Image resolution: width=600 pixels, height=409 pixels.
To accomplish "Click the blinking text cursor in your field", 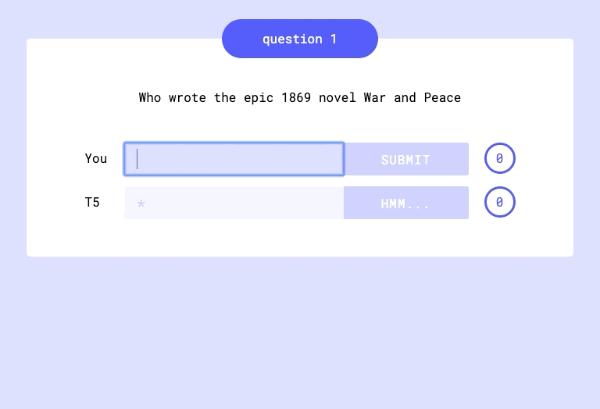I will 138,159.
